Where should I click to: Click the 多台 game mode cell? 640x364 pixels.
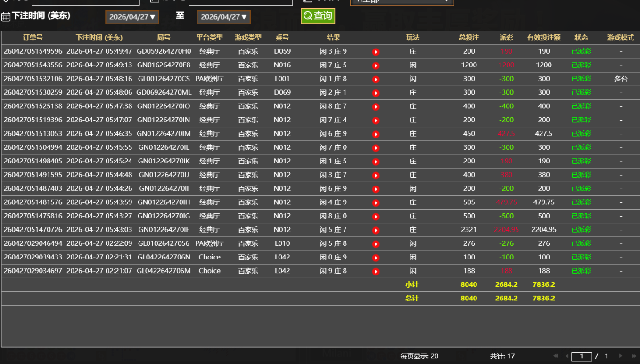pos(621,79)
